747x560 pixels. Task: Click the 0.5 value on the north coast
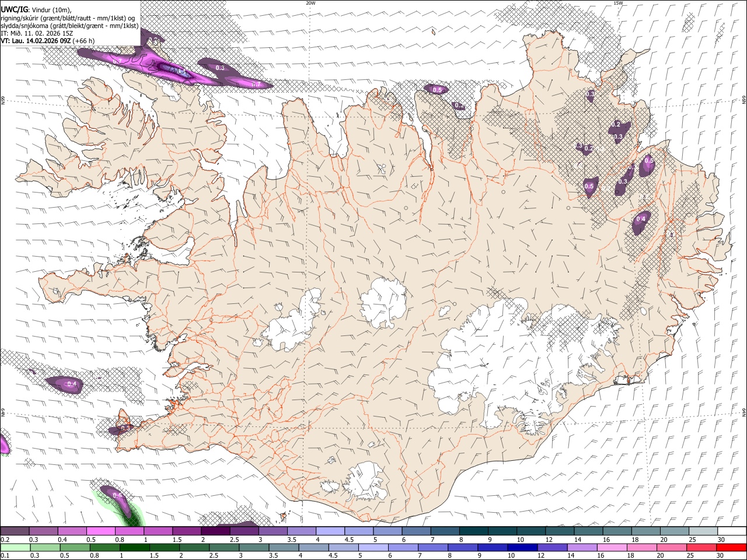tap(437, 90)
